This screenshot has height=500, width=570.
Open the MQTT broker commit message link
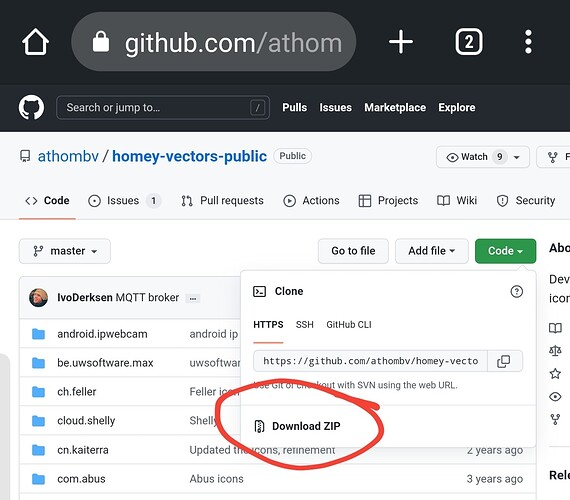(147, 297)
